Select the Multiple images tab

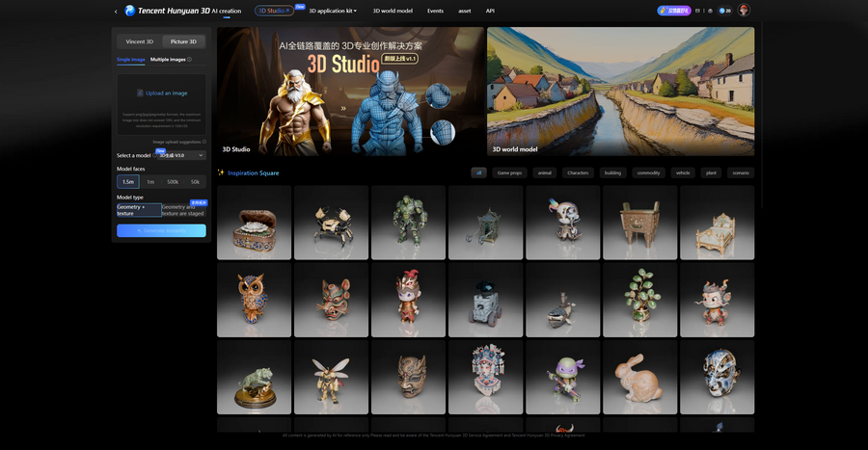168,60
